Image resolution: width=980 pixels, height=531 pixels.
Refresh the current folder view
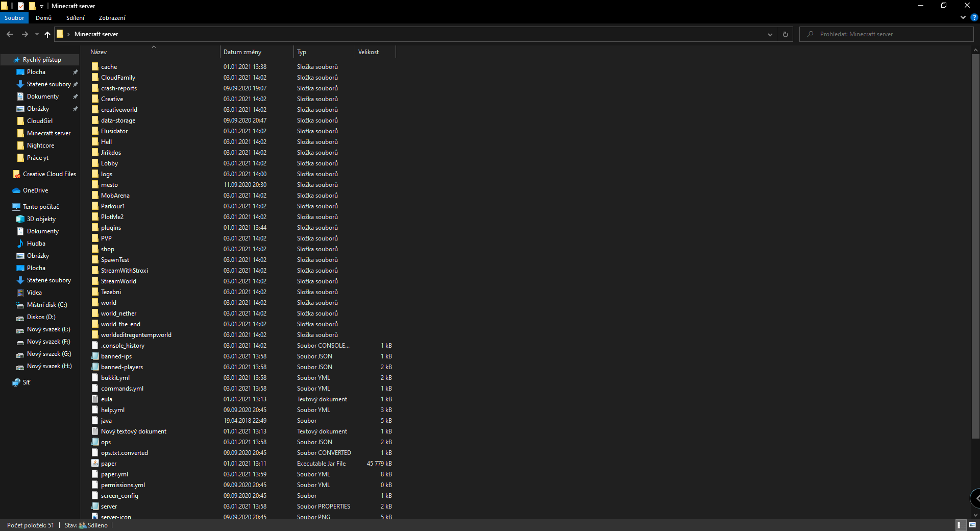[785, 34]
